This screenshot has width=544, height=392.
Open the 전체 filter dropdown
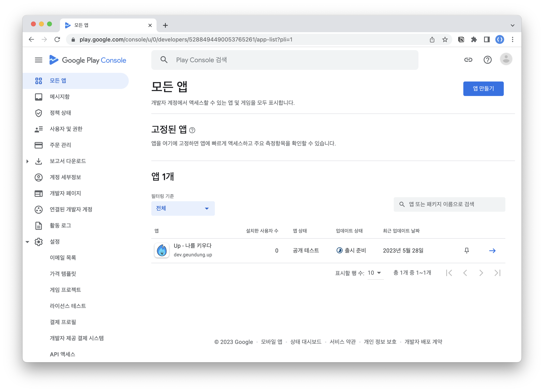tap(183, 208)
